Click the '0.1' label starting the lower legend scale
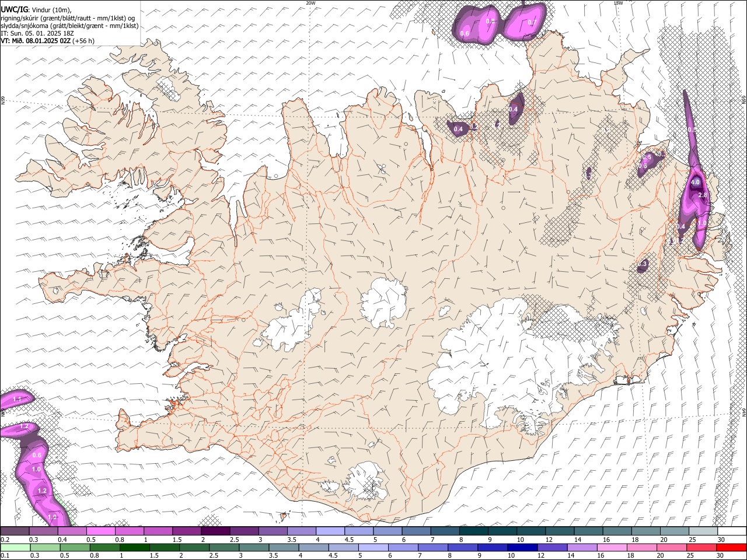747x560 pixels. pyautogui.click(x=5, y=555)
